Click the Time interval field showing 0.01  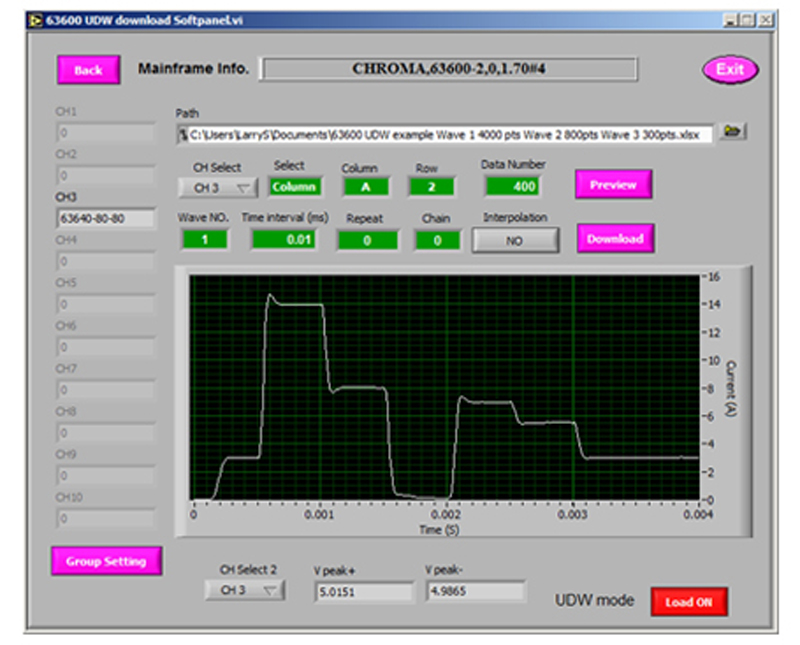point(284,239)
